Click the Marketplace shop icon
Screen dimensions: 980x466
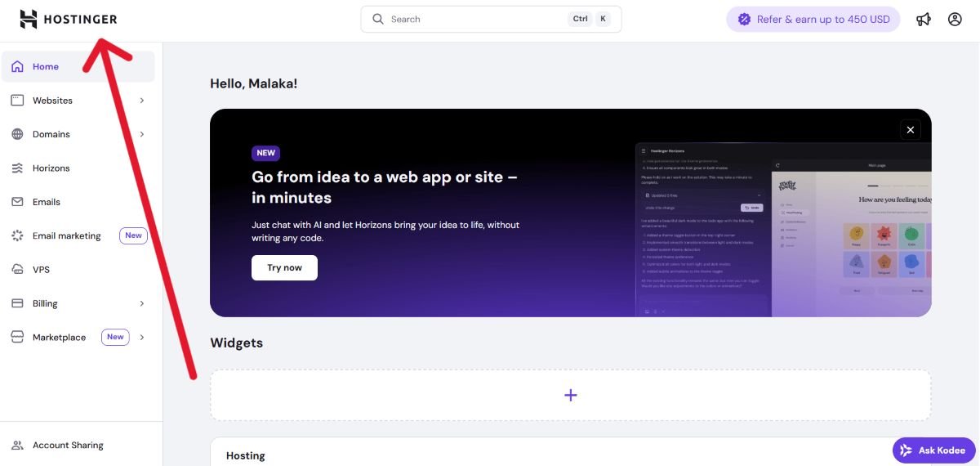[17, 337]
